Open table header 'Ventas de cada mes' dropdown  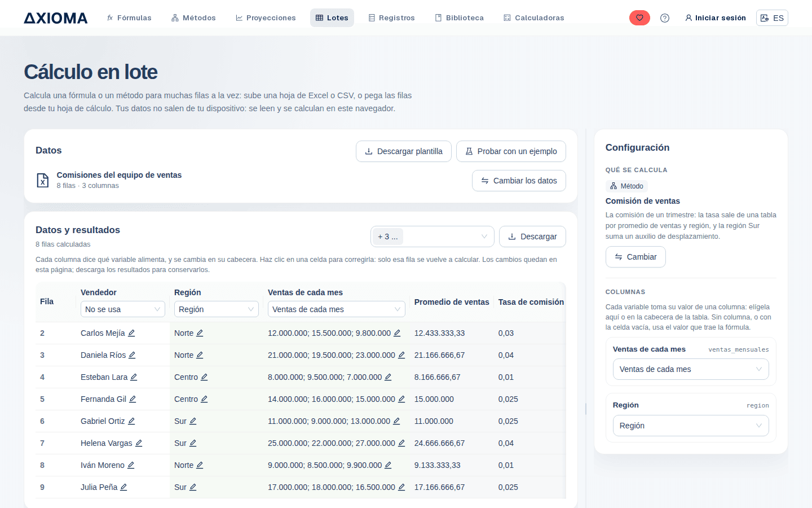(x=337, y=309)
